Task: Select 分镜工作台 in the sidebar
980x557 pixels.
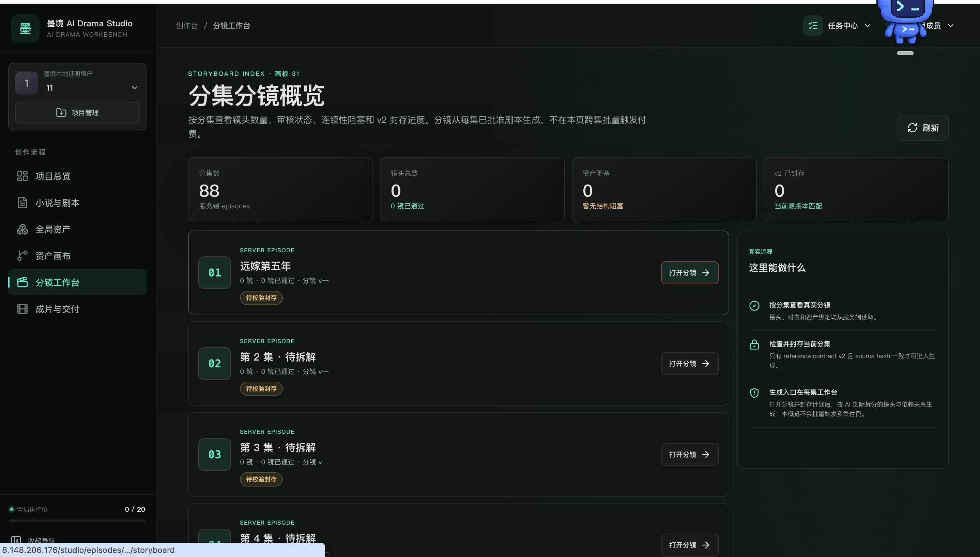Action: pos(77,282)
